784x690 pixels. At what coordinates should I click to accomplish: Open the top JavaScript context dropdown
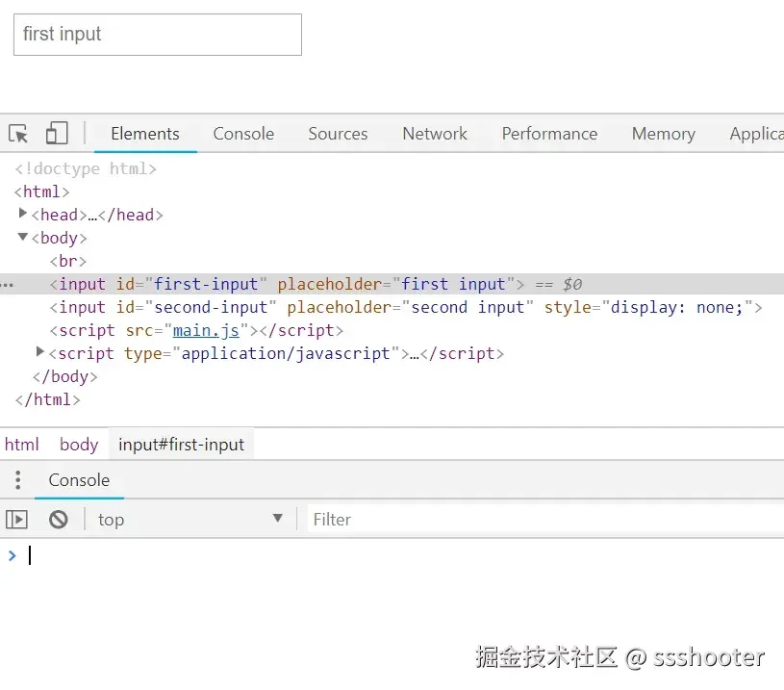pos(190,520)
